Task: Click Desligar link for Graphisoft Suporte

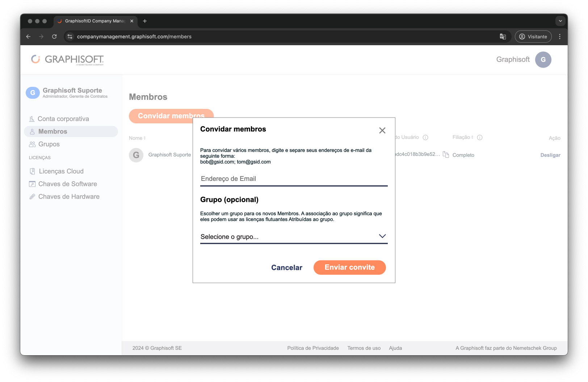Action: (x=550, y=155)
